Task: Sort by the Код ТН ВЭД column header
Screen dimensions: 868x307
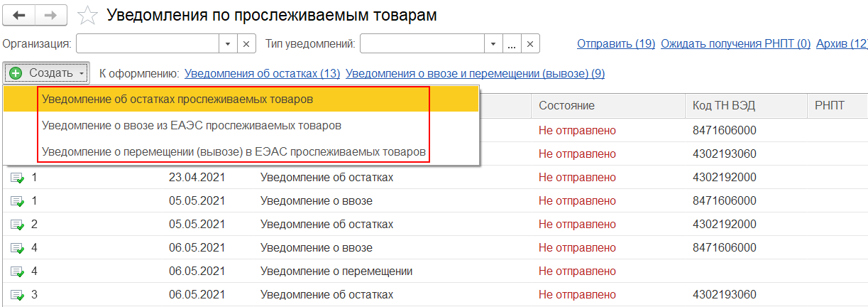Action: click(x=746, y=105)
